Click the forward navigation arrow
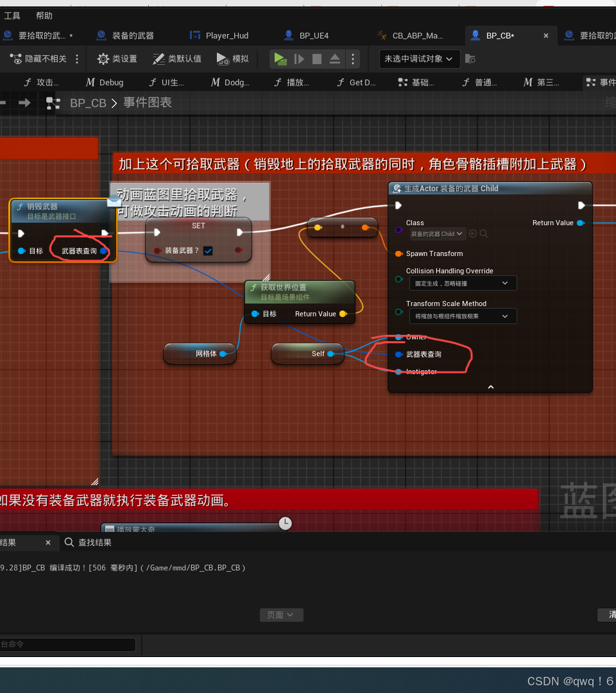This screenshot has width=616, height=693. [x=25, y=103]
